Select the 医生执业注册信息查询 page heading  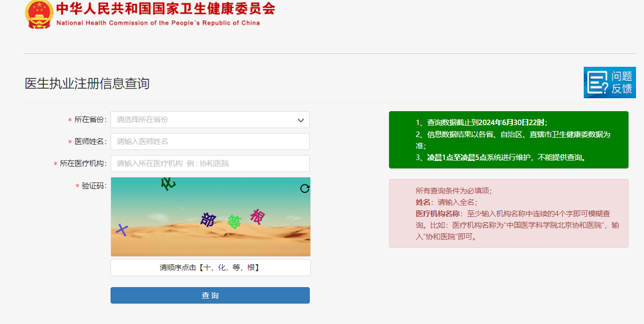pyautogui.click(x=87, y=83)
